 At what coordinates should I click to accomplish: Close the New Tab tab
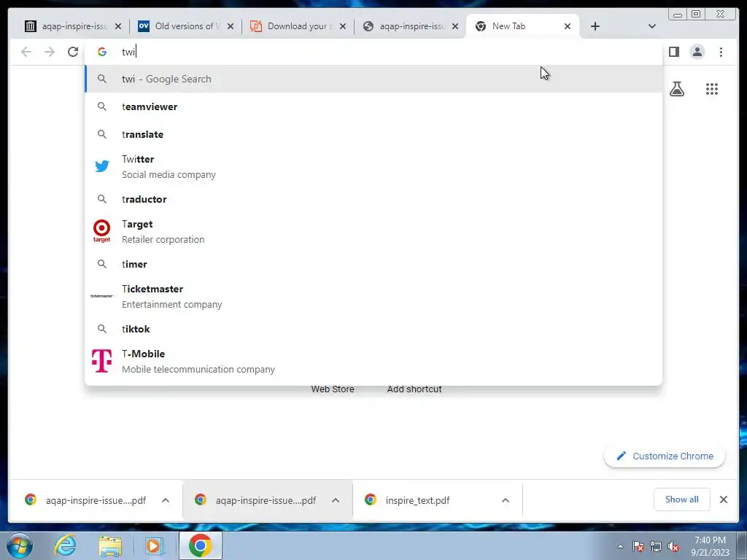568,26
